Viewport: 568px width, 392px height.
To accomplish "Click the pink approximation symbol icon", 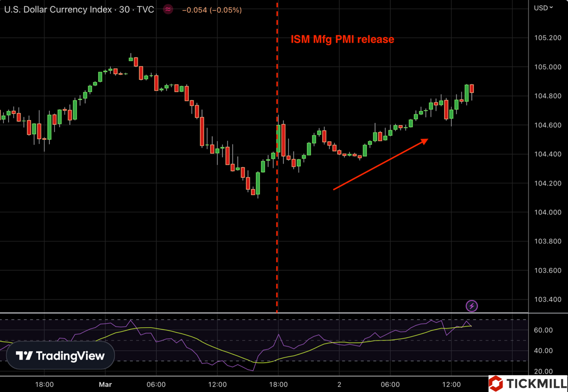I will coord(168,9).
